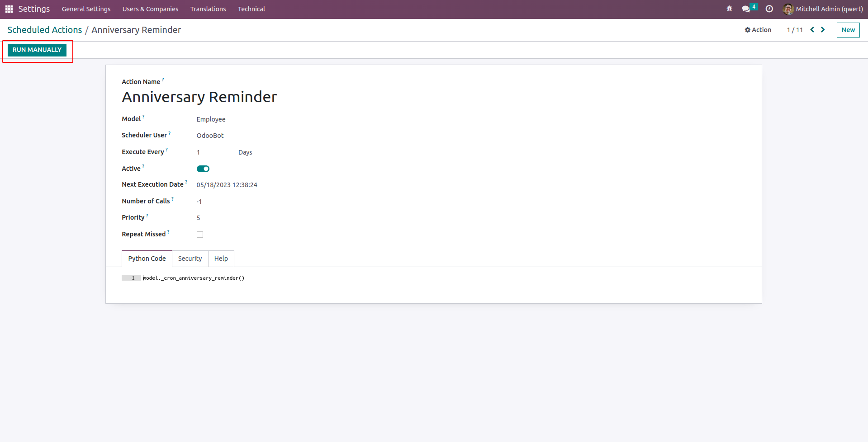This screenshot has width=868, height=442.
Task: Click help tooltip beside Repeat Missed
Action: 168,232
